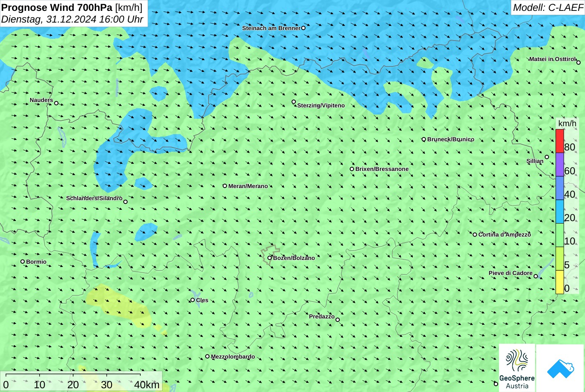The width and height of the screenshot is (585, 392).
Task: Click the 'Bozen/Bolzano' label text
Action: (x=294, y=258)
